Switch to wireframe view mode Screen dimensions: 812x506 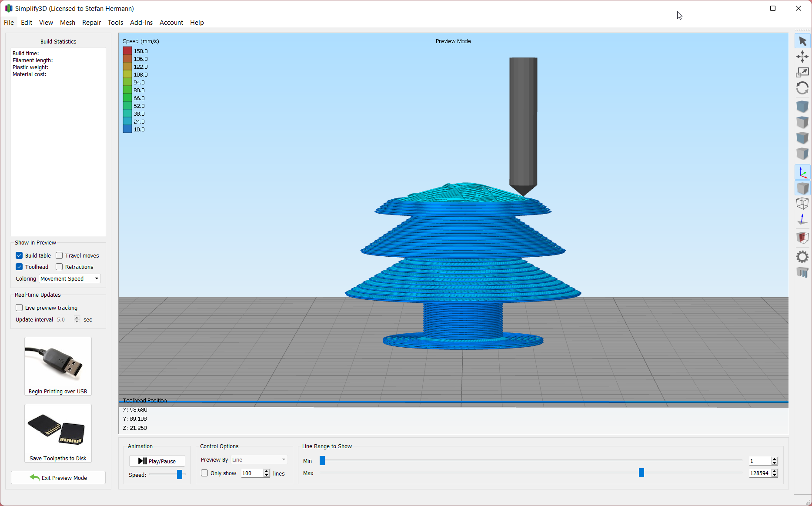click(802, 203)
